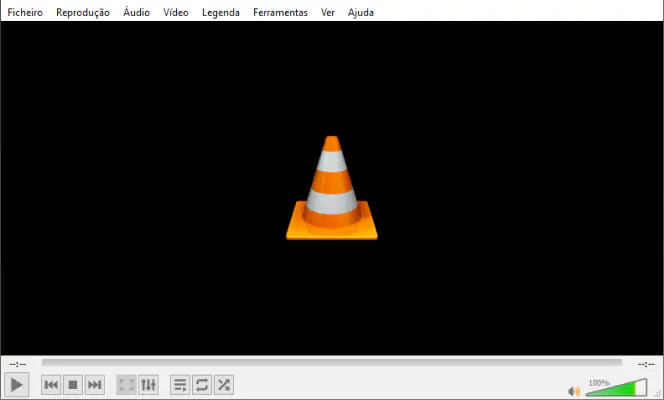Screen dimensions: 664x400
Task: Mute audio via speaker icon
Action: pyautogui.click(x=574, y=391)
